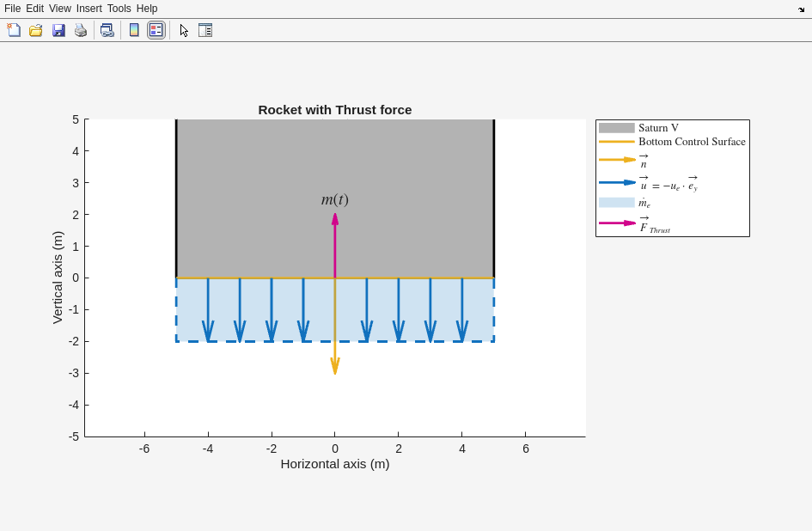Select the 'Horizontal axis (m)' label

335,464
